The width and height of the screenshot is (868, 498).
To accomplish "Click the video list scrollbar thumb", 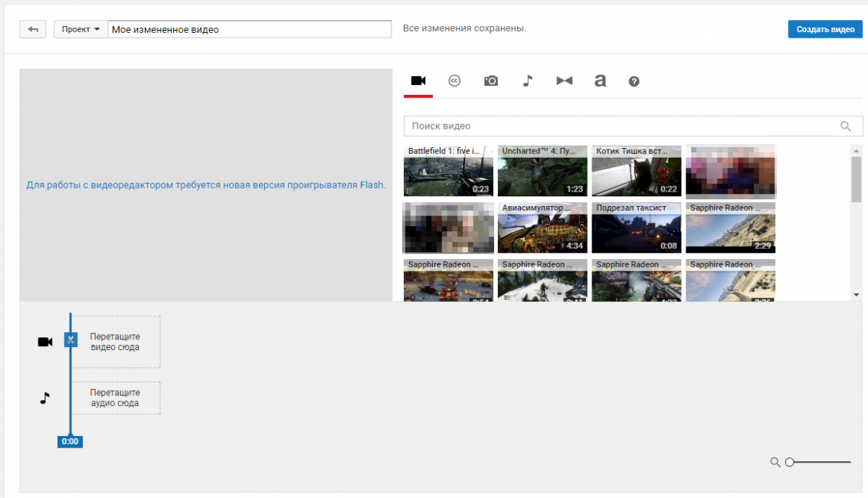I will 857,179.
